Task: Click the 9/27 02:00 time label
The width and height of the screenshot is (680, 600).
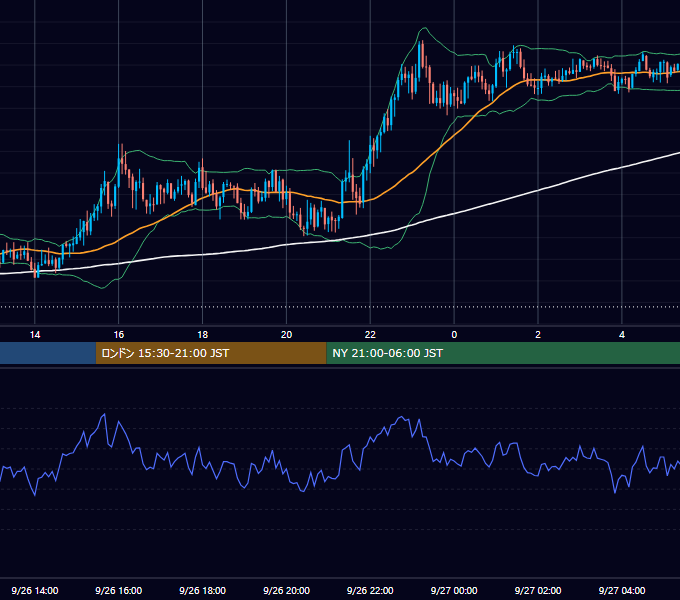Action: pyautogui.click(x=538, y=590)
